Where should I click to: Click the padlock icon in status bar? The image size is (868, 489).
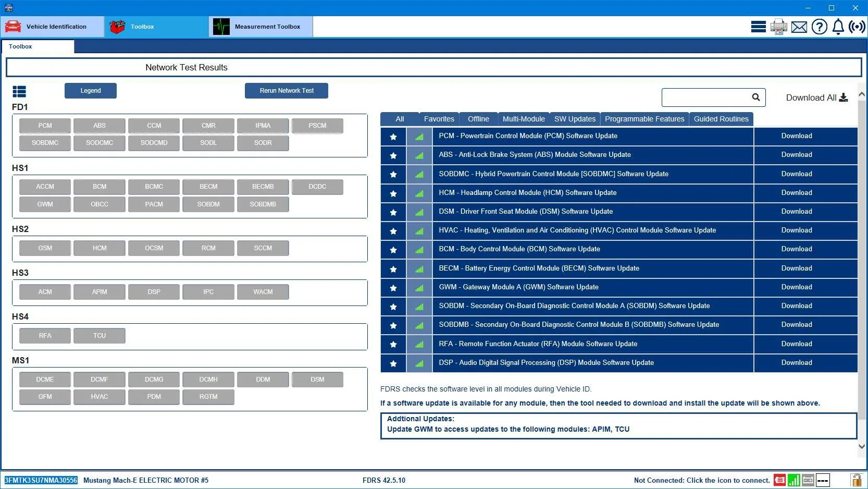tap(856, 480)
